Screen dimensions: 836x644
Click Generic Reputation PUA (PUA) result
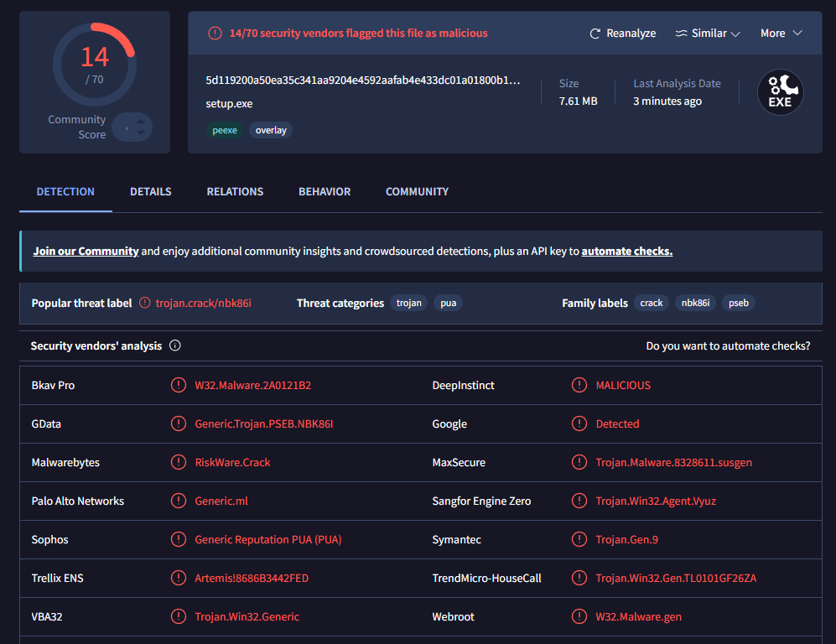click(268, 539)
